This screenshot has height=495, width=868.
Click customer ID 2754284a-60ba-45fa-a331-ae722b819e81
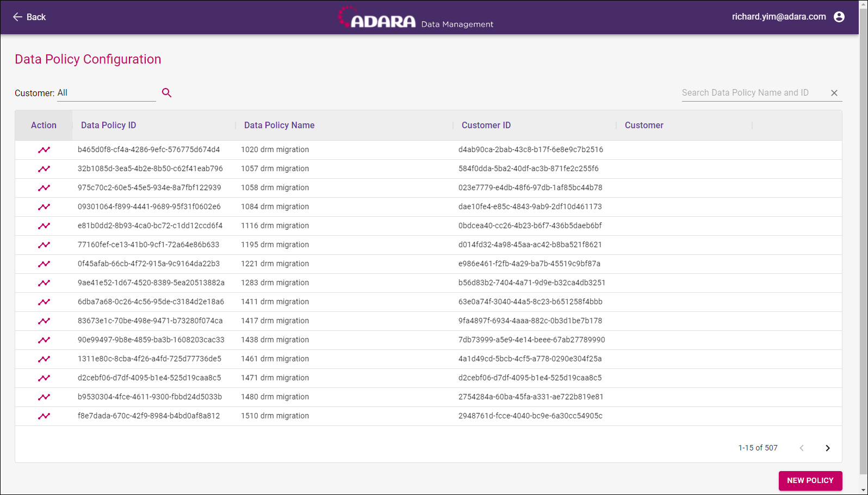click(531, 397)
